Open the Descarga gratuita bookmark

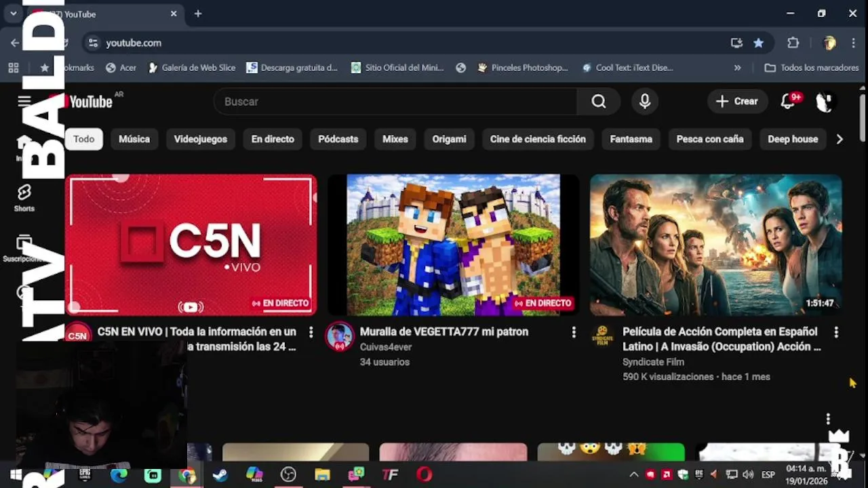[x=292, y=68]
